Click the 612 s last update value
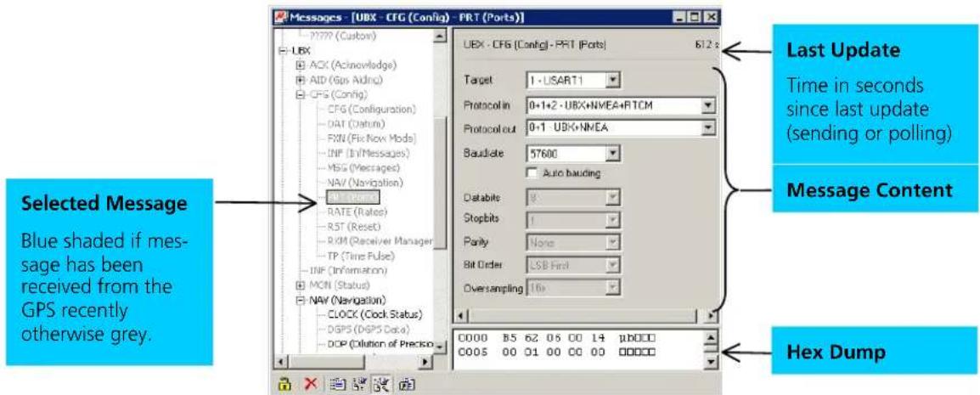The image size is (980, 395). pos(706,45)
